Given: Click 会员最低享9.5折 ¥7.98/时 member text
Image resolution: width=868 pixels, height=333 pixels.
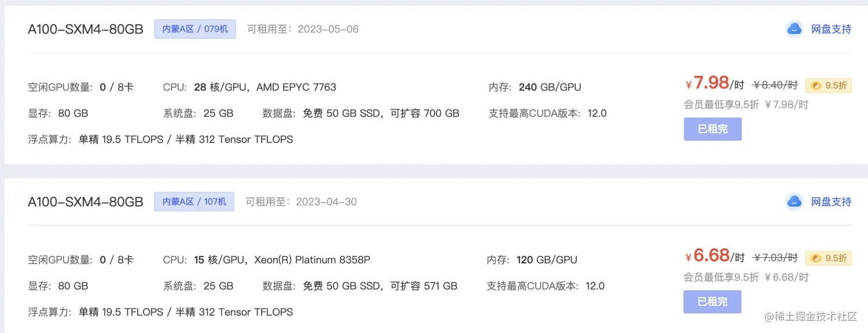Looking at the screenshot, I should click(x=746, y=105).
